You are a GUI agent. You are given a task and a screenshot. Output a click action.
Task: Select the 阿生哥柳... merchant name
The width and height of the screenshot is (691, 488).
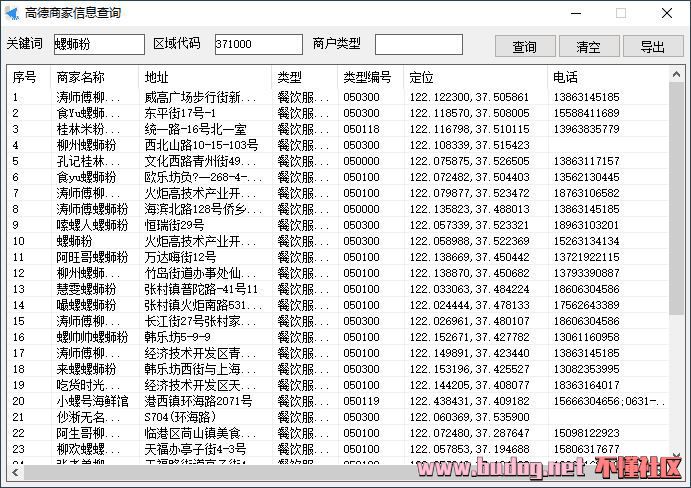coord(88,433)
